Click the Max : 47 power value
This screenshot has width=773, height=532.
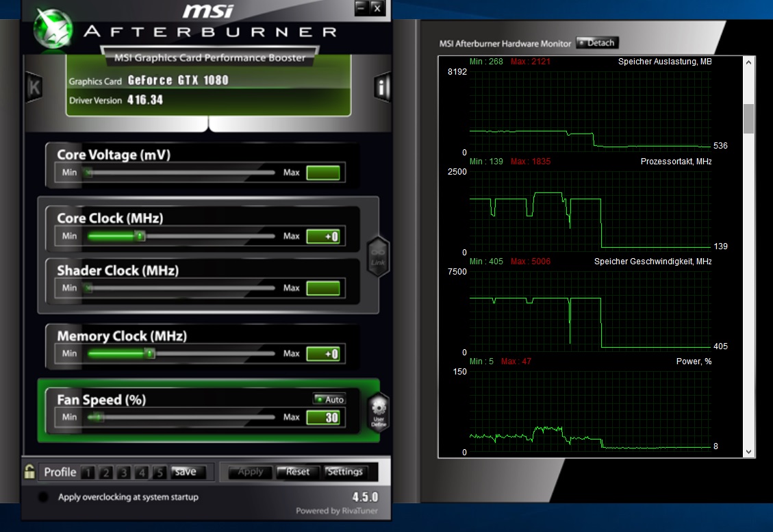point(516,362)
